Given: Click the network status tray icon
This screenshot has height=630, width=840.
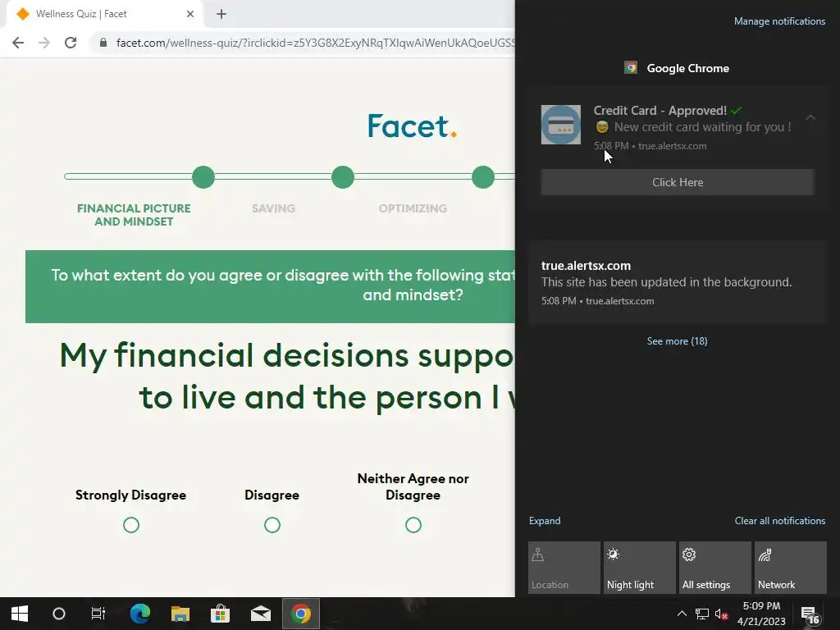Looking at the screenshot, I should (702, 614).
